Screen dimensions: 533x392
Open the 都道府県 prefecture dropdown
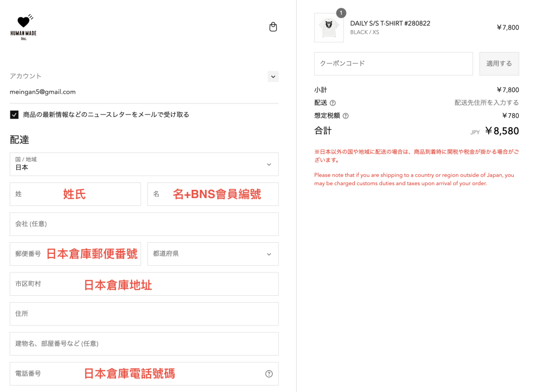(x=213, y=254)
